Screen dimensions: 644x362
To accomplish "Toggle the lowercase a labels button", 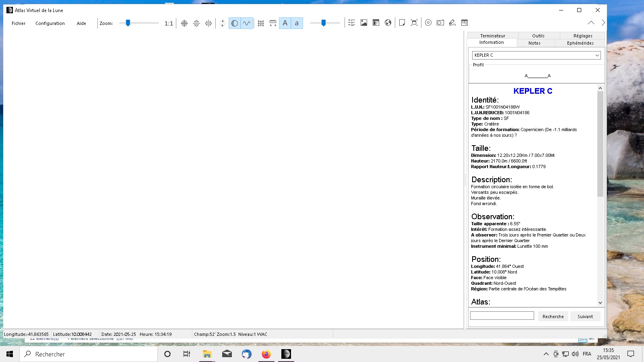I will pos(297,23).
